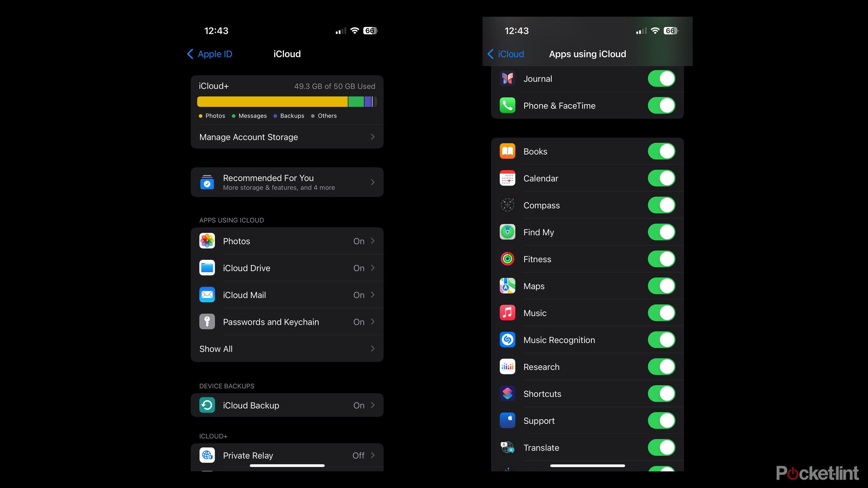The image size is (868, 488).
Task: Tap the Passwords and Keychain icon
Action: click(x=206, y=322)
